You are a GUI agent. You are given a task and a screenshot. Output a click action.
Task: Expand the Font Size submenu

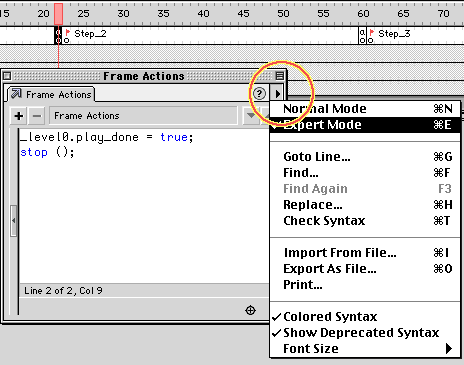point(365,349)
